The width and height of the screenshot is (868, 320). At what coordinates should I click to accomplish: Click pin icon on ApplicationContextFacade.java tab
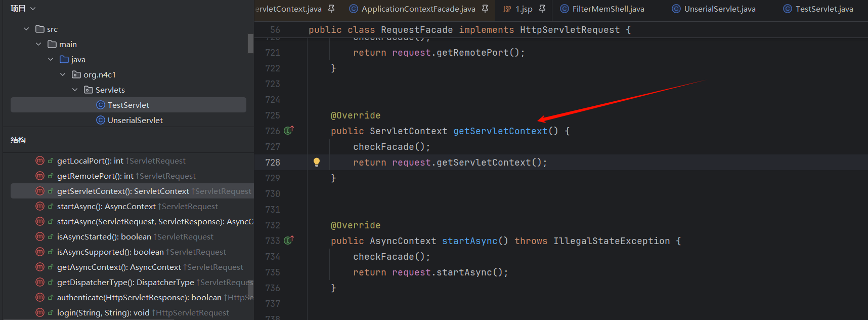click(485, 9)
